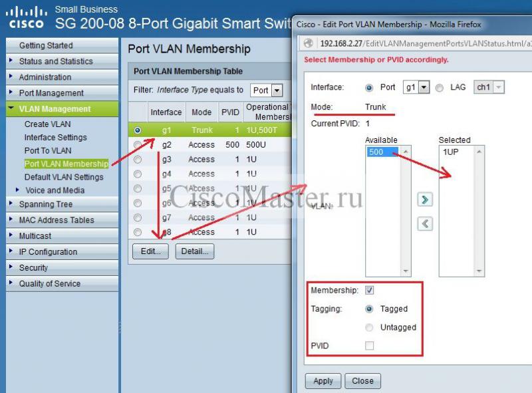Expand the IP Configuration menu
This screenshot has width=532, height=393.
[x=63, y=252]
